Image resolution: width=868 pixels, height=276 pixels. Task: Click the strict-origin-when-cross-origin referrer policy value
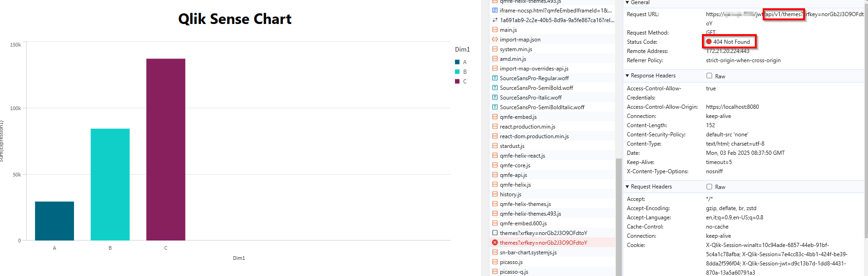743,60
